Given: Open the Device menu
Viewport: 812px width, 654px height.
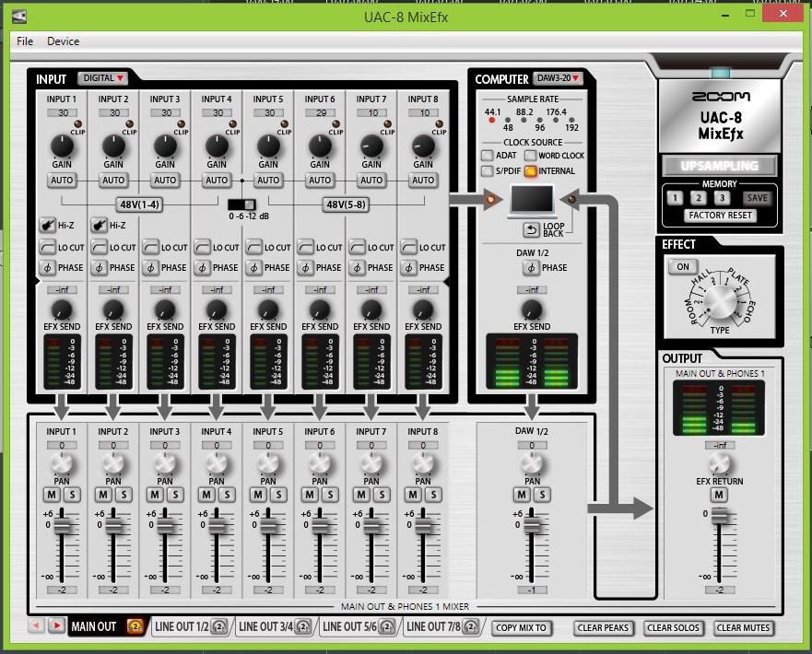Looking at the screenshot, I should pos(64,41).
